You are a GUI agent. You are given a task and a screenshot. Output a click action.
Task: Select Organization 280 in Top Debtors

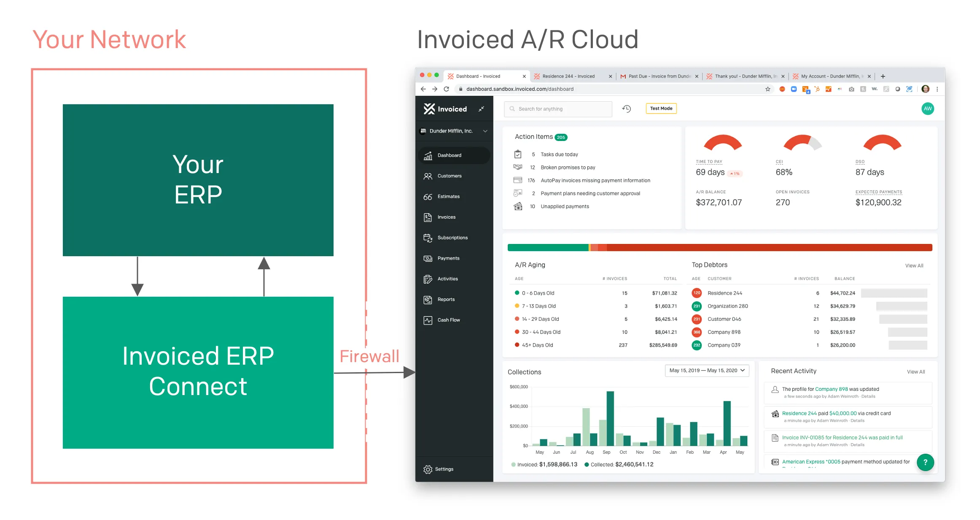pos(727,306)
